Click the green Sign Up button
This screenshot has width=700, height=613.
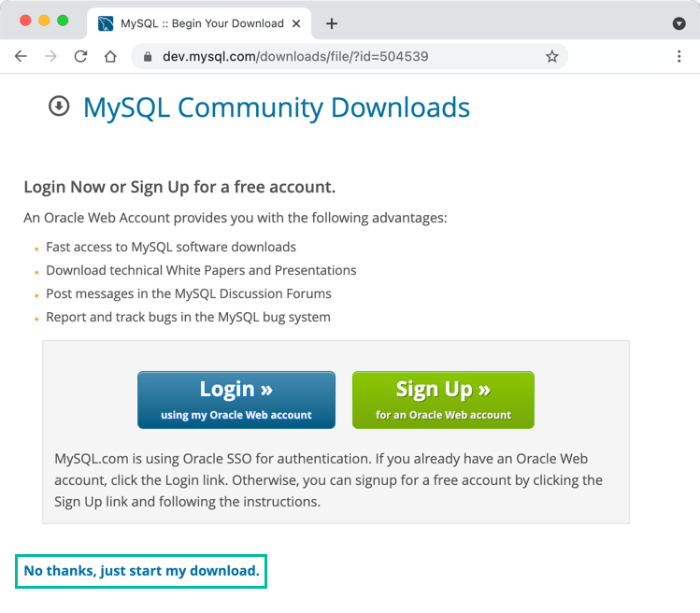(443, 400)
